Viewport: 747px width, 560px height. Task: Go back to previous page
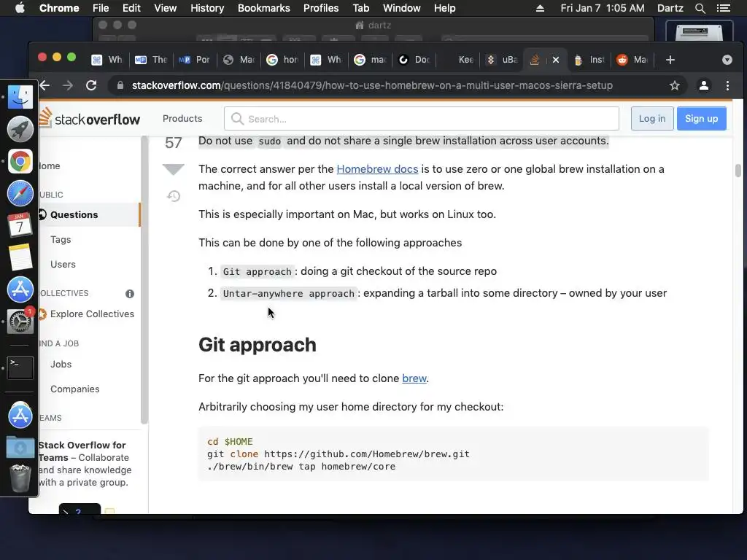pyautogui.click(x=44, y=85)
